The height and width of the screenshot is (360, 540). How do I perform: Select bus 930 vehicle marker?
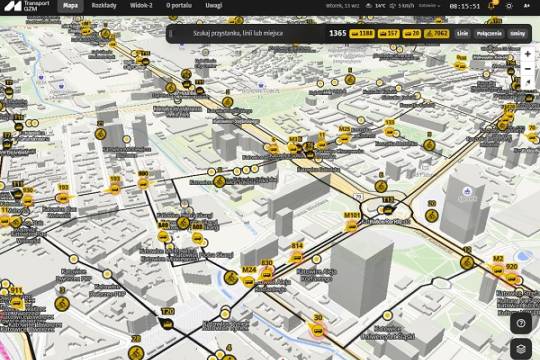coord(28,201)
